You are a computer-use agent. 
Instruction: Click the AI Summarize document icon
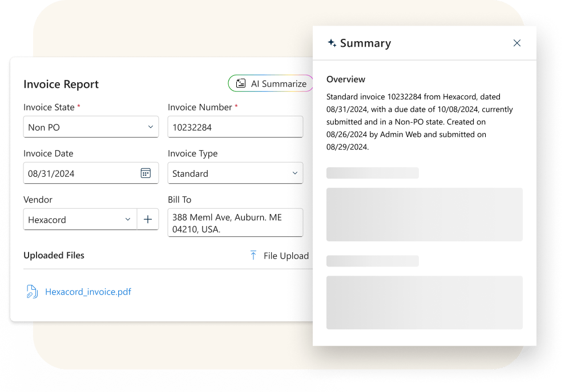tap(241, 84)
